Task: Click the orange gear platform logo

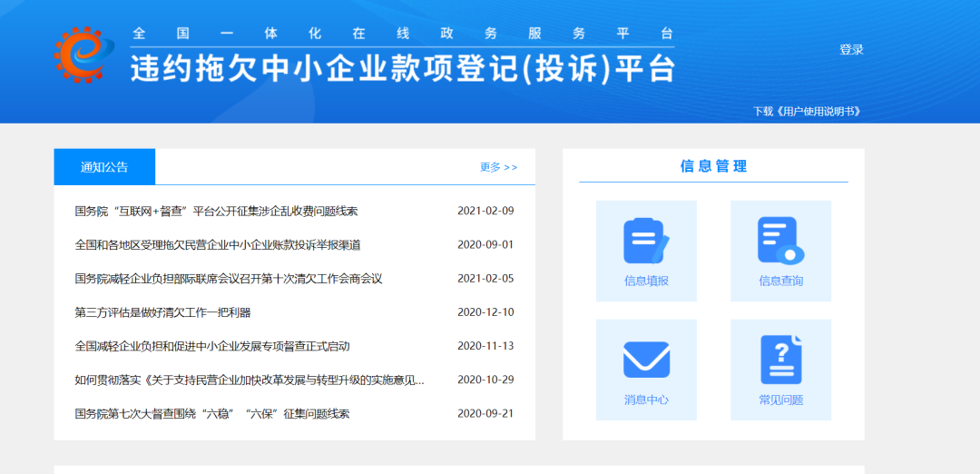Action: pos(83,54)
